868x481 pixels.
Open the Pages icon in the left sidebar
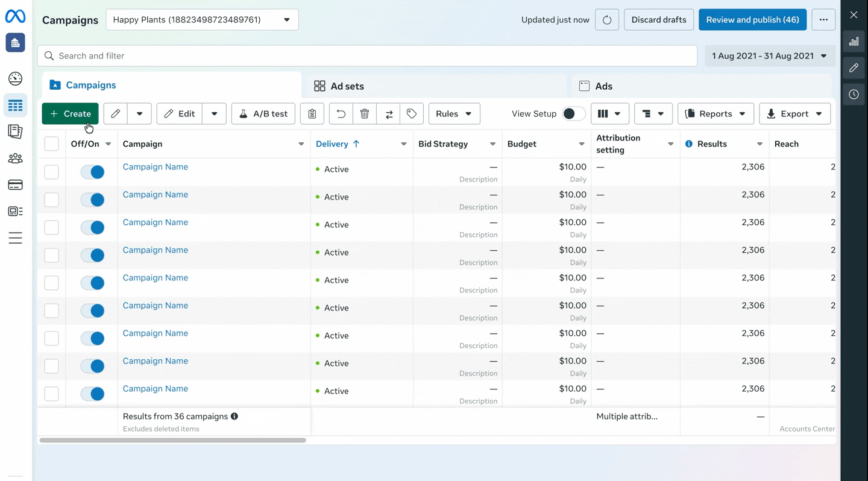coord(15,131)
